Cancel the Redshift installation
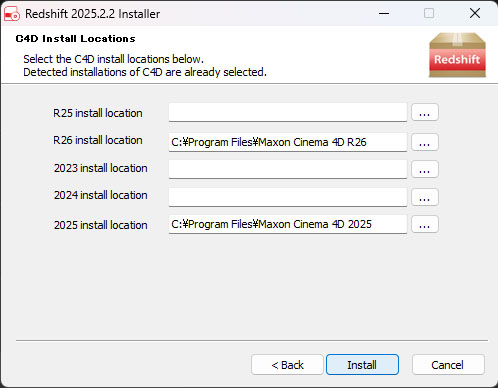Viewport: 498px width, 388px height. tap(448, 365)
